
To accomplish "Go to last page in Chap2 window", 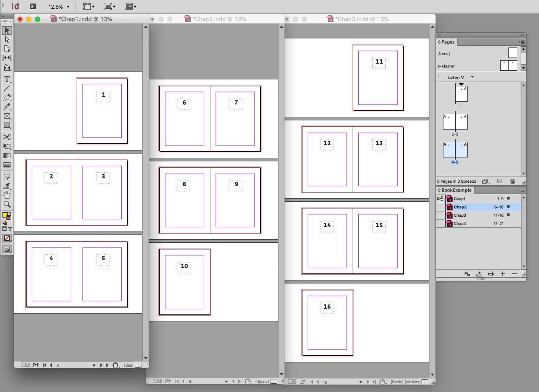I will [240, 382].
